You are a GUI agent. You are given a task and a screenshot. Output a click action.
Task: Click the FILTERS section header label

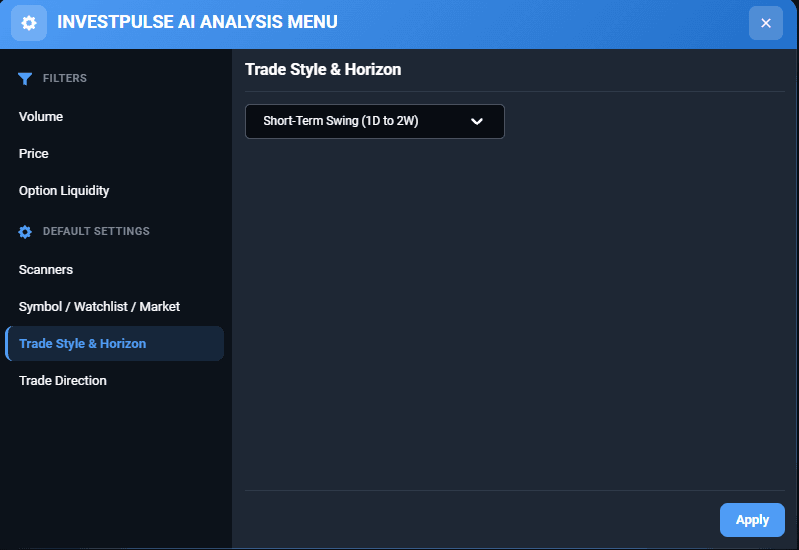pyautogui.click(x=65, y=78)
